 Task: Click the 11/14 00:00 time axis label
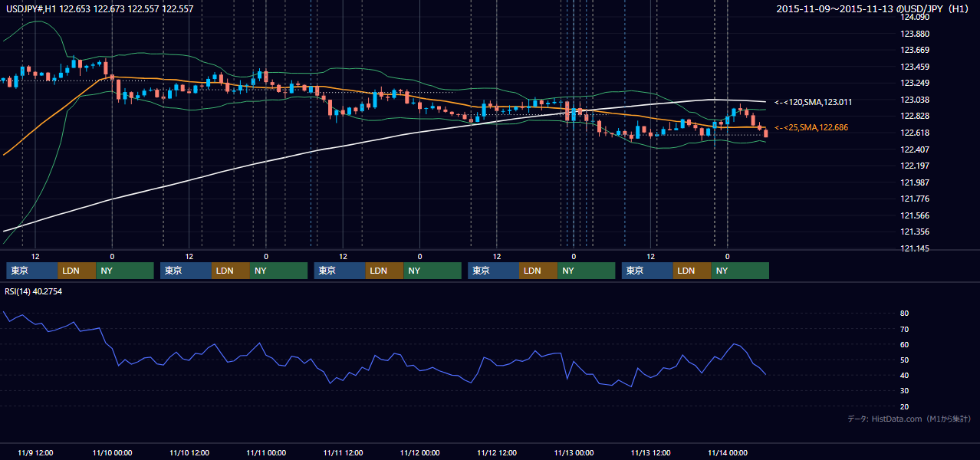point(728,452)
